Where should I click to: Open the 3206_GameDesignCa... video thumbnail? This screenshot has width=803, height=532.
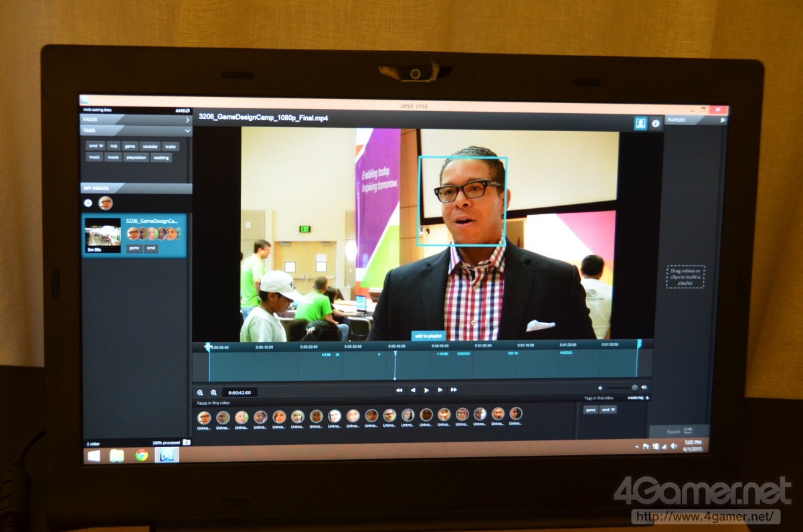coord(102,235)
